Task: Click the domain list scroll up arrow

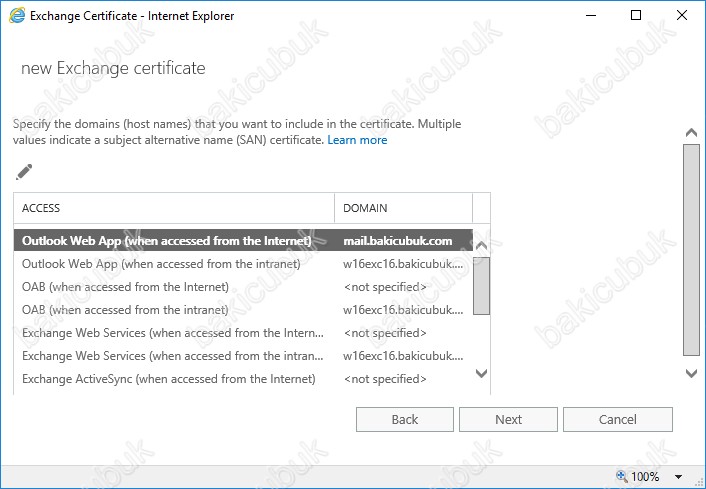Action: click(481, 245)
